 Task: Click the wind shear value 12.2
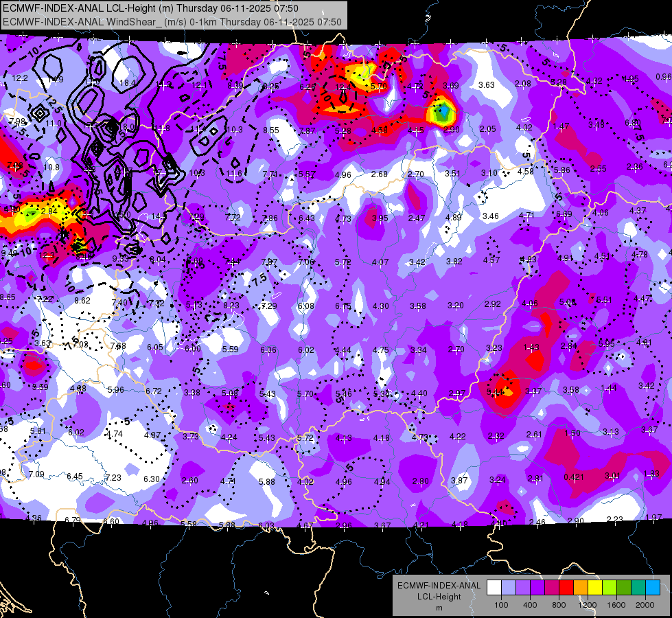[20, 78]
